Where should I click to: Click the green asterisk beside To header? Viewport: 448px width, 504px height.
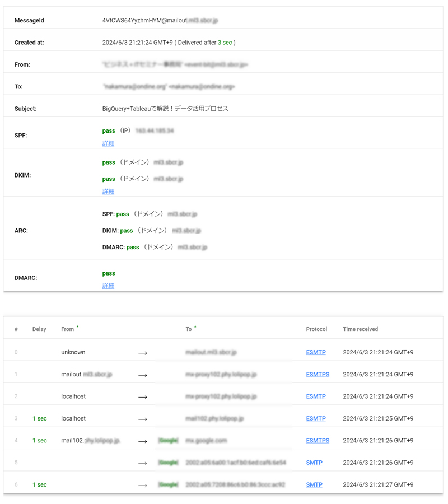[x=195, y=327]
